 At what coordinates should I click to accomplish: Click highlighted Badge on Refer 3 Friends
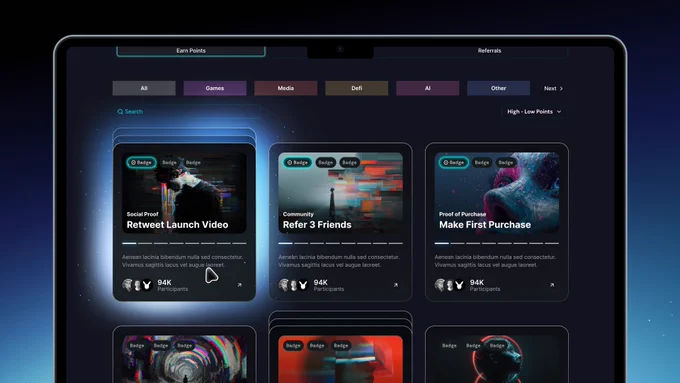coord(298,163)
